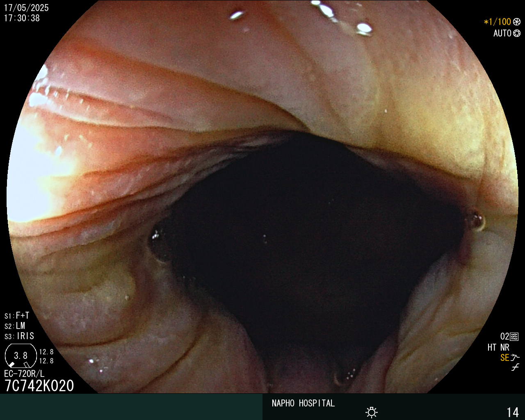Click the 02 preset number
Screen dimensions: 525x420
click(x=504, y=337)
